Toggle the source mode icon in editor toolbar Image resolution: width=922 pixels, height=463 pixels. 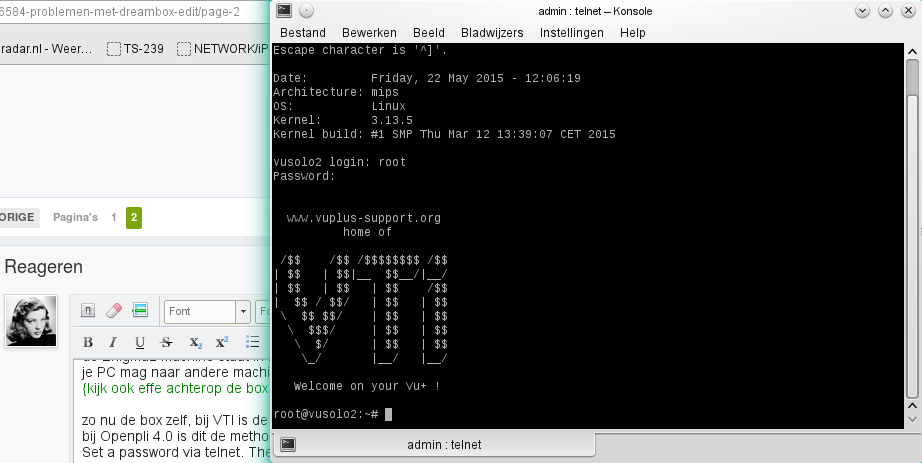[88, 310]
